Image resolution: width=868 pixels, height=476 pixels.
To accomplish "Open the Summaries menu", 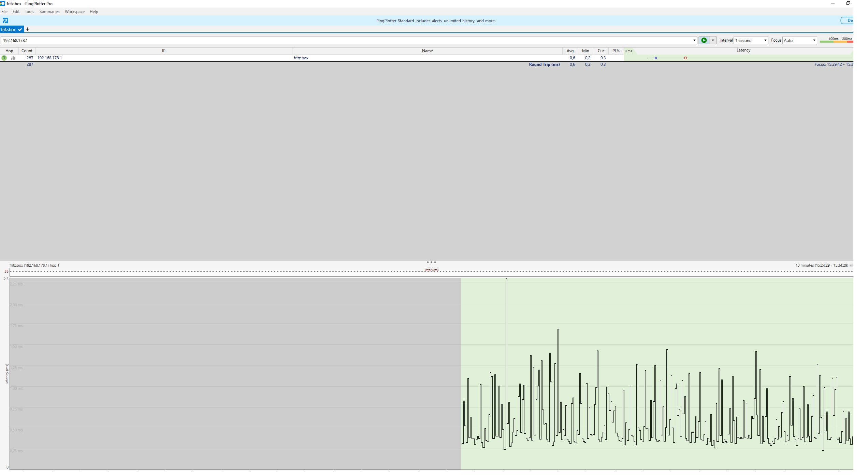I will click(x=49, y=12).
